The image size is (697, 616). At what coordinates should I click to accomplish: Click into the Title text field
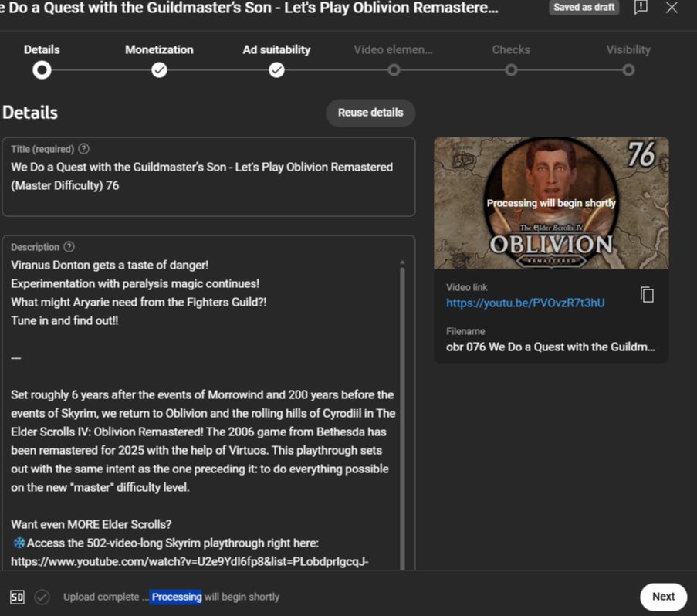pos(208,177)
